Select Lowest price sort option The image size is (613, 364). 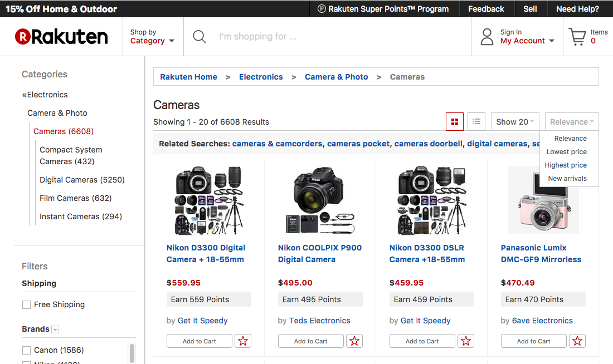click(566, 152)
